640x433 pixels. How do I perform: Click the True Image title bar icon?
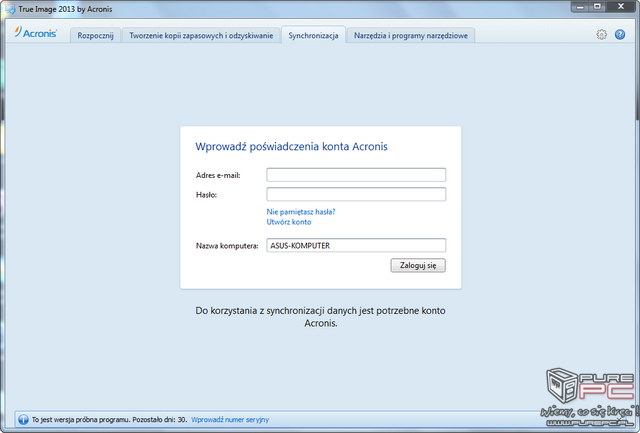pyautogui.click(x=10, y=9)
